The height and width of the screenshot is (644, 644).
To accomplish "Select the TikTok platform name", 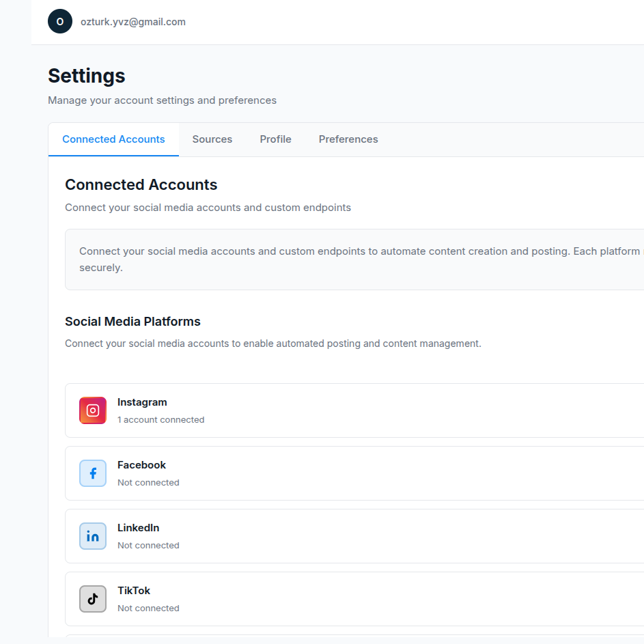I will tap(134, 591).
